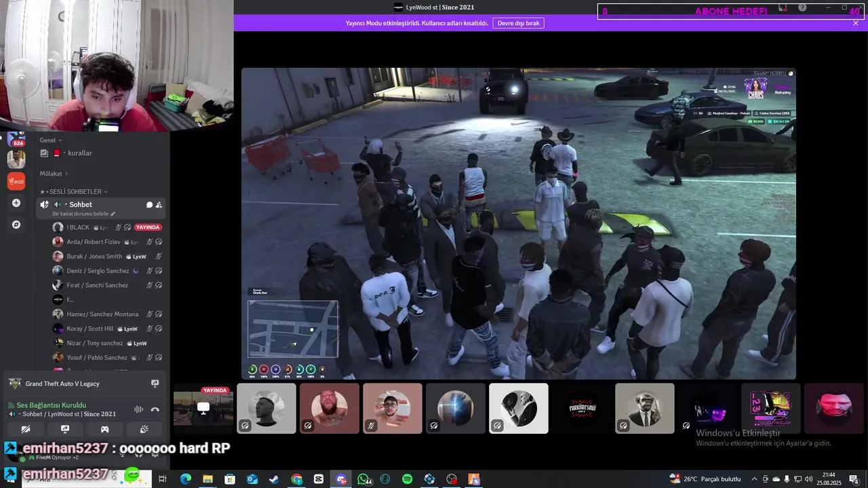Open File Explorer from taskbar

click(208, 479)
